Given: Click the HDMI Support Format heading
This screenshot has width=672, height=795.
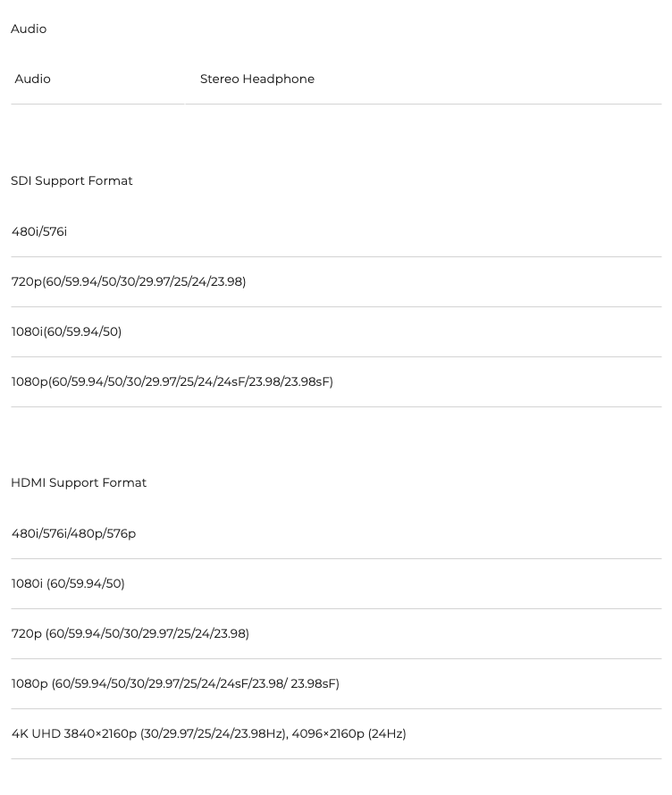Looking at the screenshot, I should pyautogui.click(x=79, y=482).
